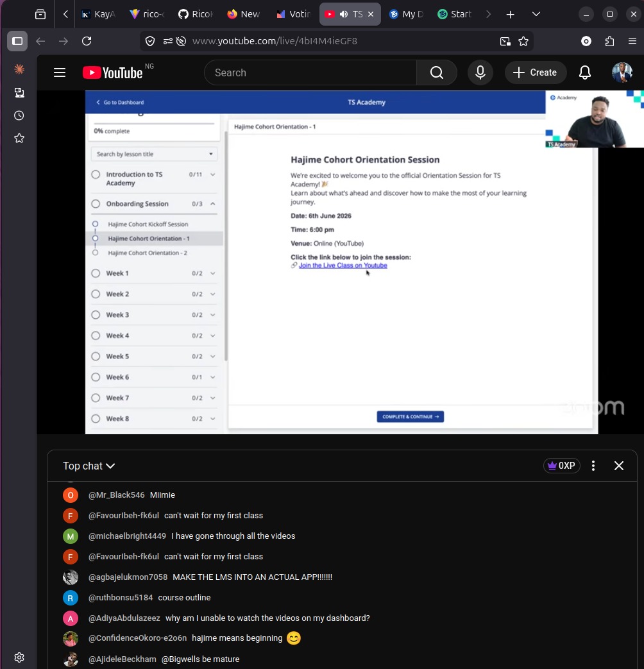Viewport: 644px width, 669px height.
Task: Open the sidebar history clock icon
Action: click(x=19, y=115)
